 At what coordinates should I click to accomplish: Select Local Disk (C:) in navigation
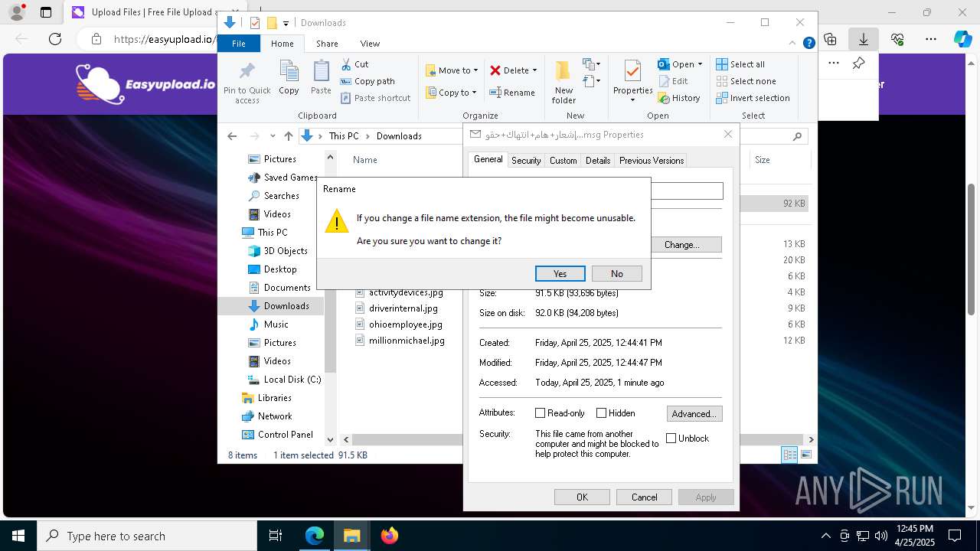284,380
